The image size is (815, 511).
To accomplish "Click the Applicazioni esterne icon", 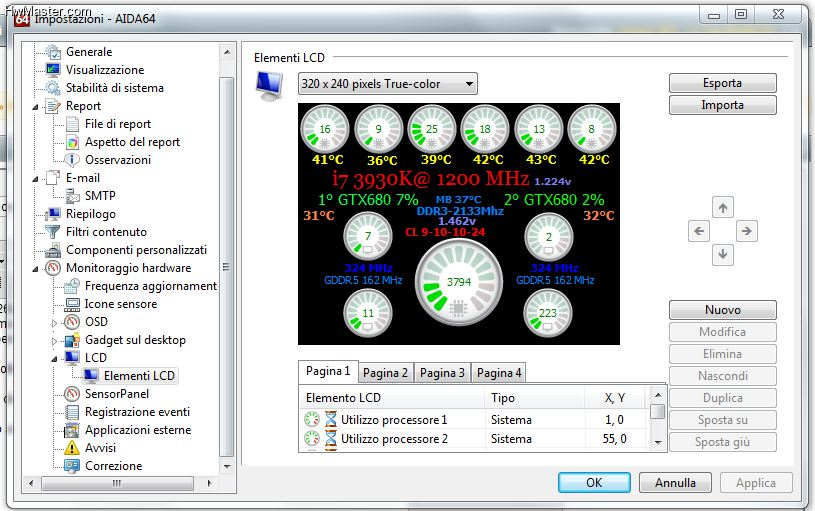I will [72, 430].
